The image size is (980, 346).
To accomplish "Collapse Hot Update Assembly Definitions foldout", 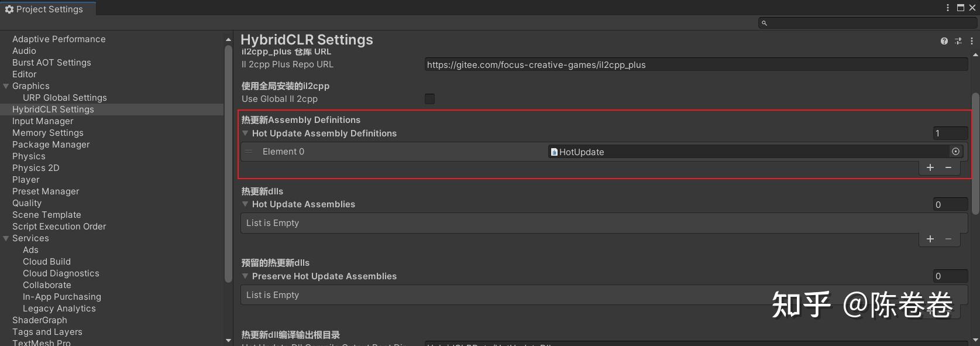I will pos(246,133).
